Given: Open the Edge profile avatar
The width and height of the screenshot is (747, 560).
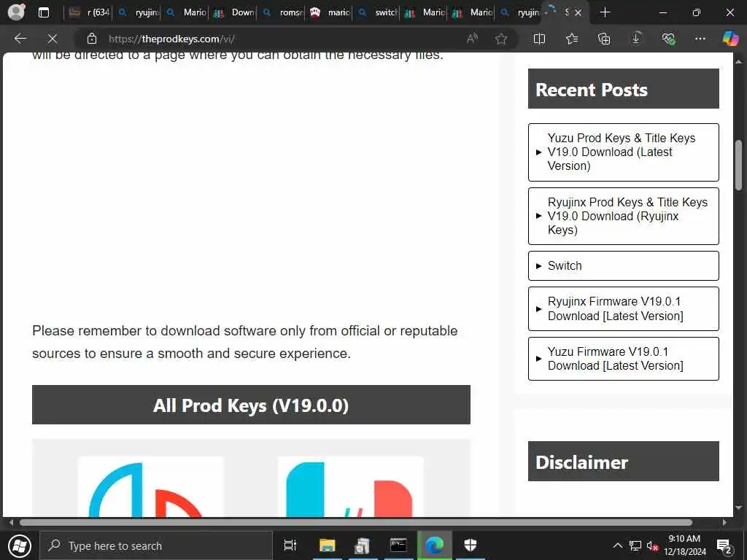Looking at the screenshot, I should point(16,12).
